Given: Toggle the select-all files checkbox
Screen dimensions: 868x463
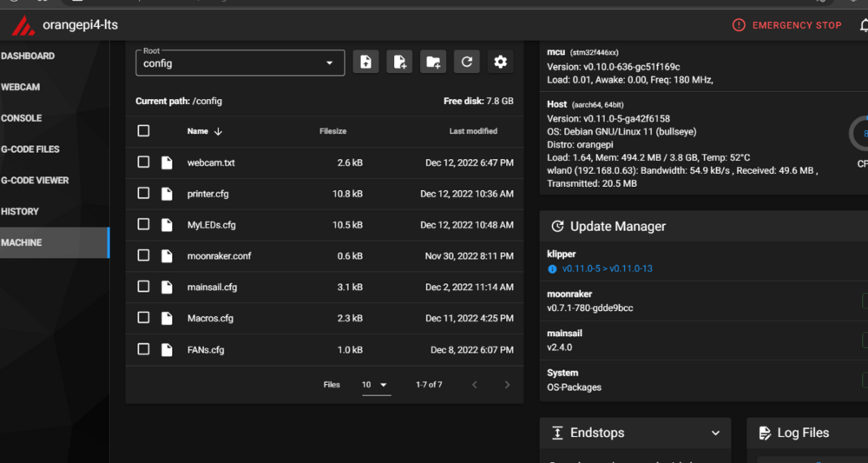Looking at the screenshot, I should (143, 130).
